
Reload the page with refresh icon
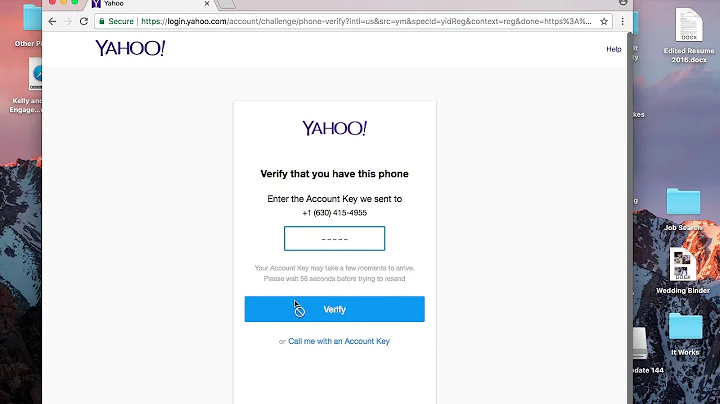[84, 21]
